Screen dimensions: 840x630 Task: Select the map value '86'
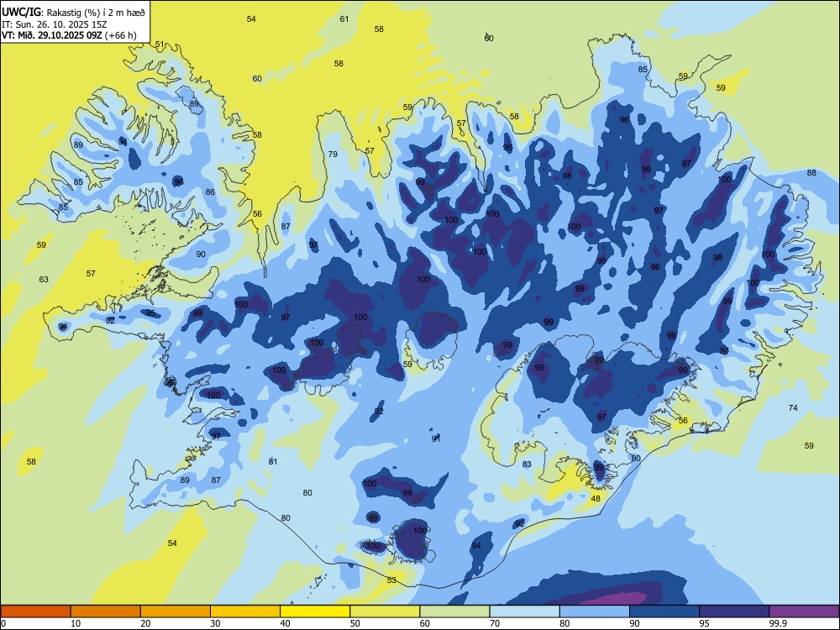click(x=210, y=192)
